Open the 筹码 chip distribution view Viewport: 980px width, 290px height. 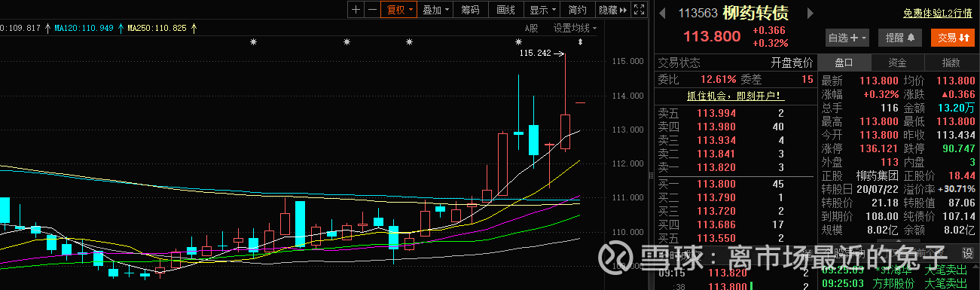470,10
